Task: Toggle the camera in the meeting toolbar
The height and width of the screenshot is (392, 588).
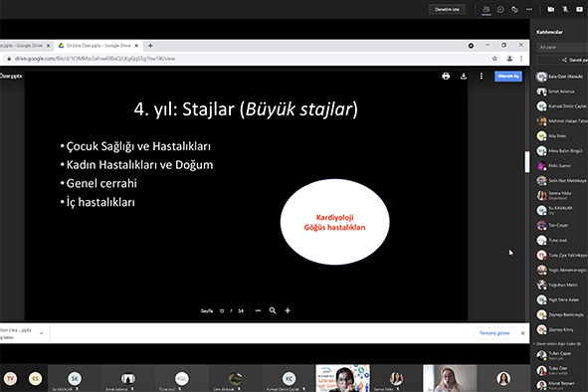Action: point(551,9)
